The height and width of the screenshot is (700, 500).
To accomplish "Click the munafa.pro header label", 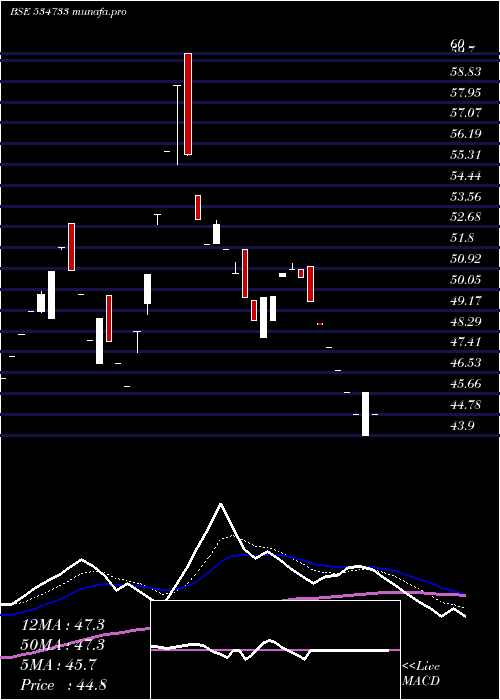I will 99,12.
